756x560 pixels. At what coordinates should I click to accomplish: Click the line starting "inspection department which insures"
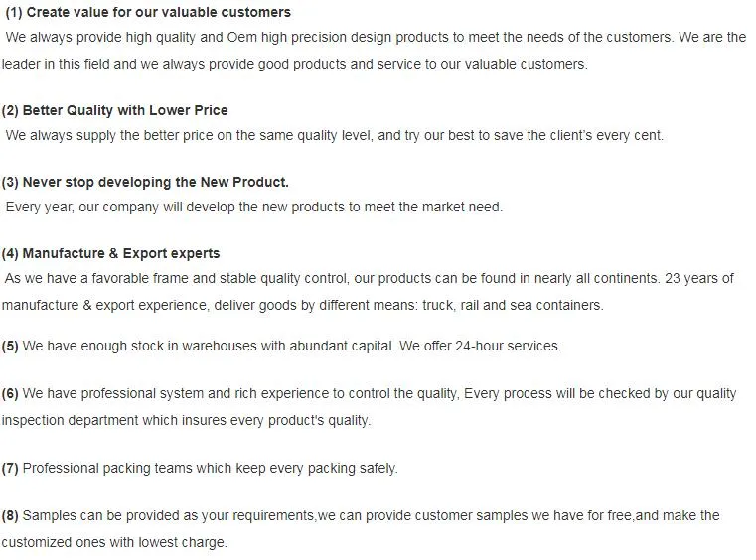[x=186, y=420]
